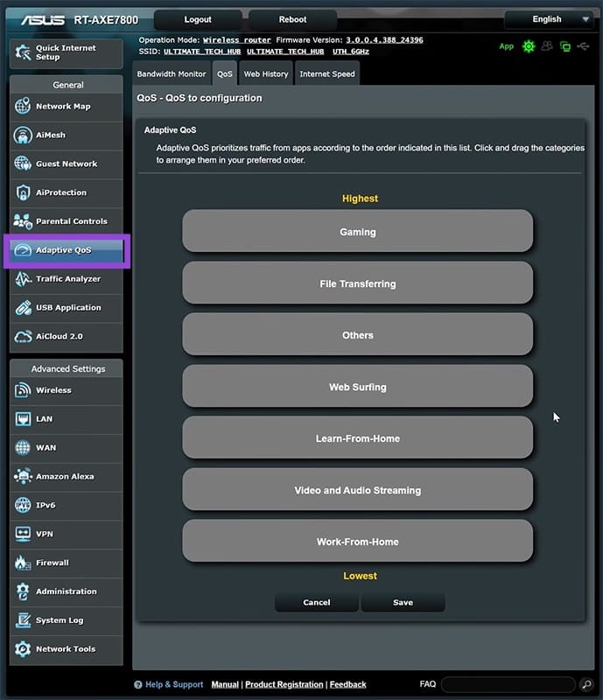This screenshot has height=700, width=603.
Task: Click the guest users status icon
Action: [548, 46]
